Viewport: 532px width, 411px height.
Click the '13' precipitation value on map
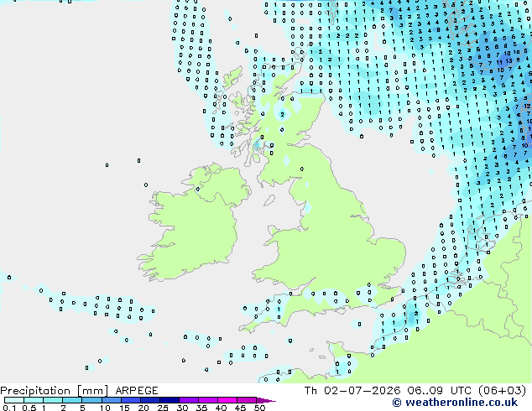tap(509, 61)
